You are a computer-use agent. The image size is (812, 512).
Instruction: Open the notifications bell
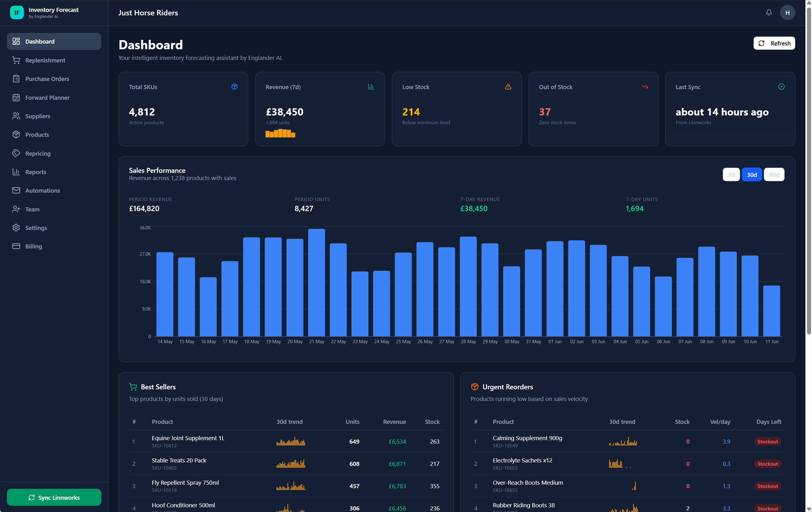pos(769,13)
